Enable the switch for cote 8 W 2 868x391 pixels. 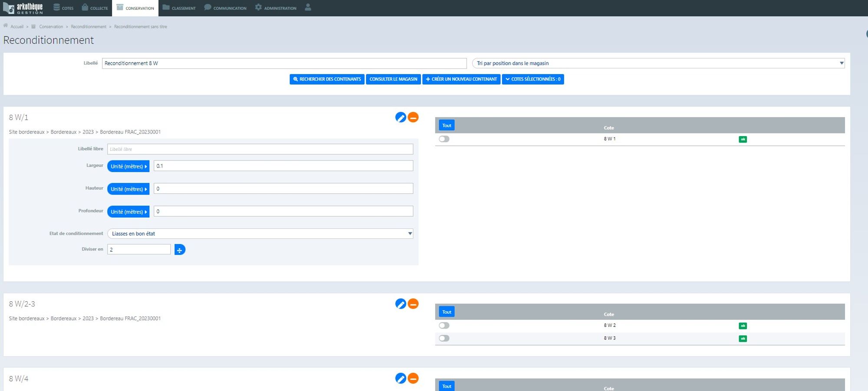click(x=444, y=326)
